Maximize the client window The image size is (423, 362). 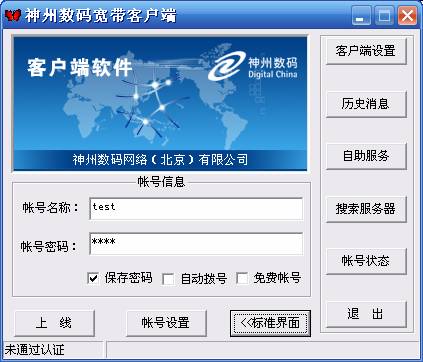(384, 15)
